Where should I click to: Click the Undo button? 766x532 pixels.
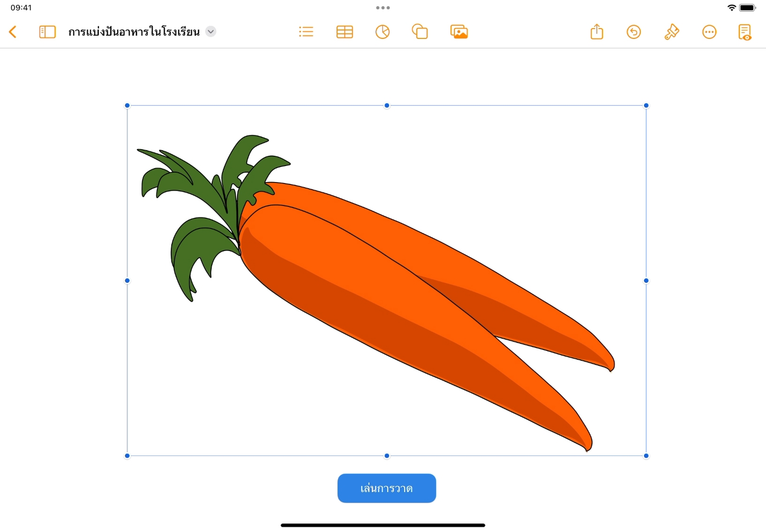[634, 32]
